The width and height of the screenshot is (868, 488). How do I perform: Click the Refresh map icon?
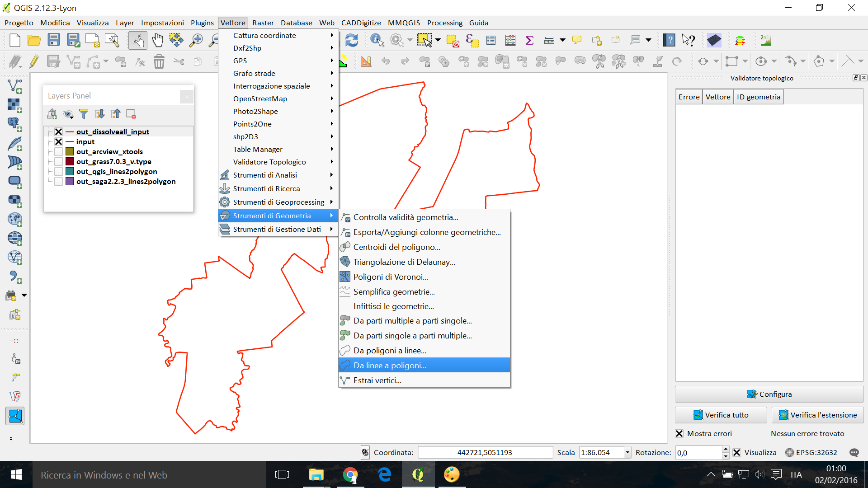click(352, 40)
